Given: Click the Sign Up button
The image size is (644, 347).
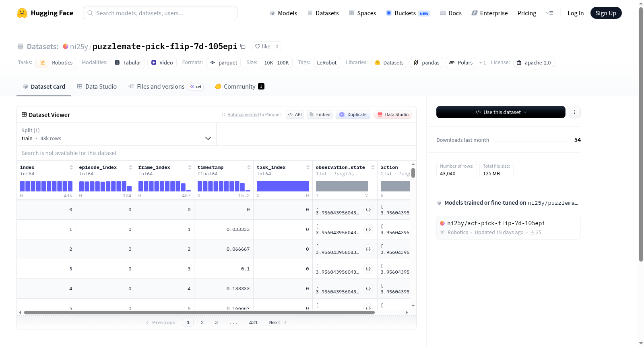Looking at the screenshot, I should (x=606, y=13).
